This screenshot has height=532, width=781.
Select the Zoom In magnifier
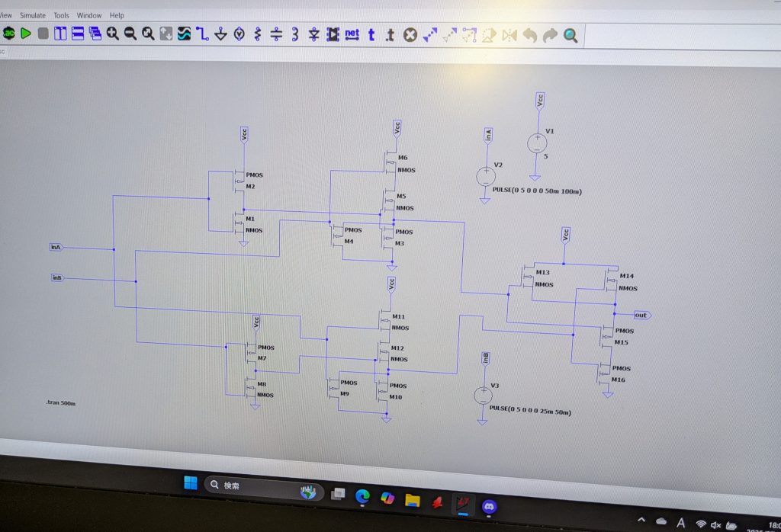[113, 34]
